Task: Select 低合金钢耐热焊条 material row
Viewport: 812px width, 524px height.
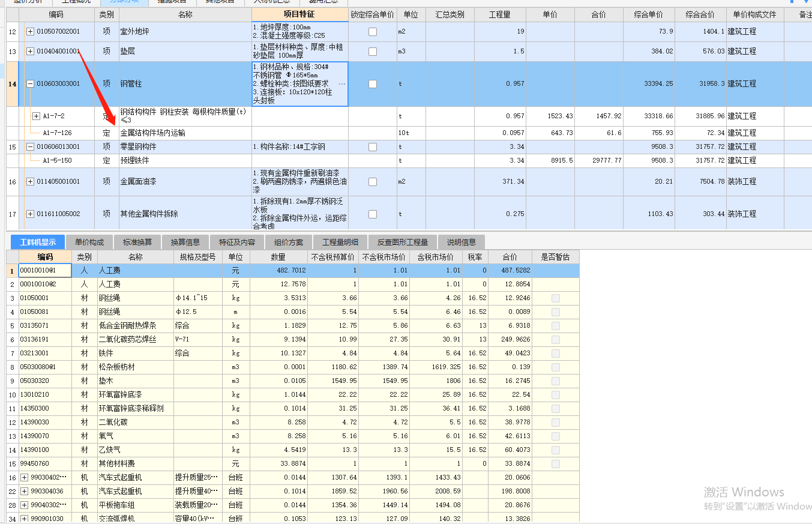Action: pyautogui.click(x=293, y=325)
